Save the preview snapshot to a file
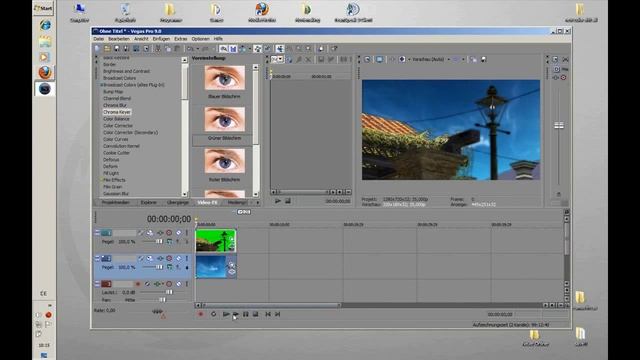640x360 pixels. 484,60
